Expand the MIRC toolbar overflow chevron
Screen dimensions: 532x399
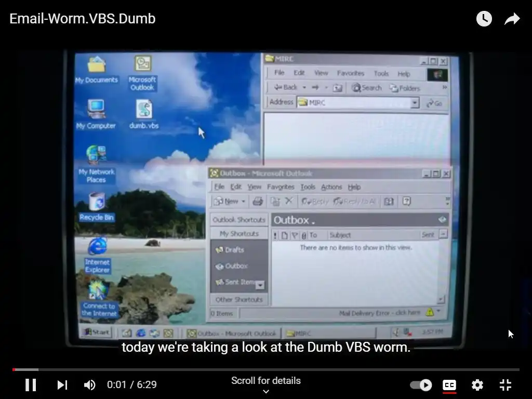(x=444, y=87)
